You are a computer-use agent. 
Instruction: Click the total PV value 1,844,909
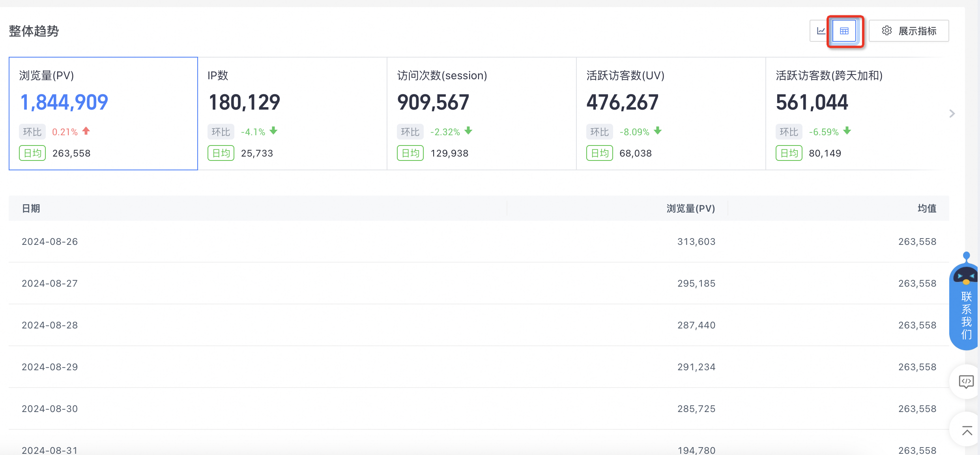click(64, 103)
